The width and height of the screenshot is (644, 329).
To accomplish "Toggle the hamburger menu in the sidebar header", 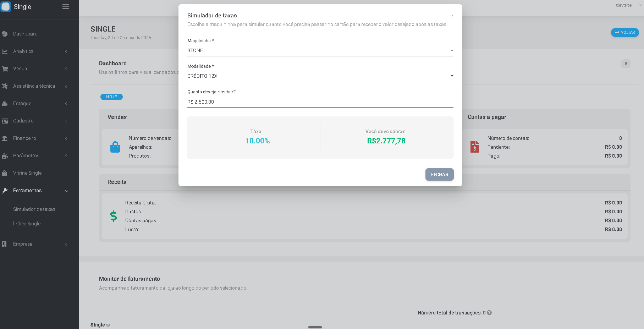I will pos(66,7).
